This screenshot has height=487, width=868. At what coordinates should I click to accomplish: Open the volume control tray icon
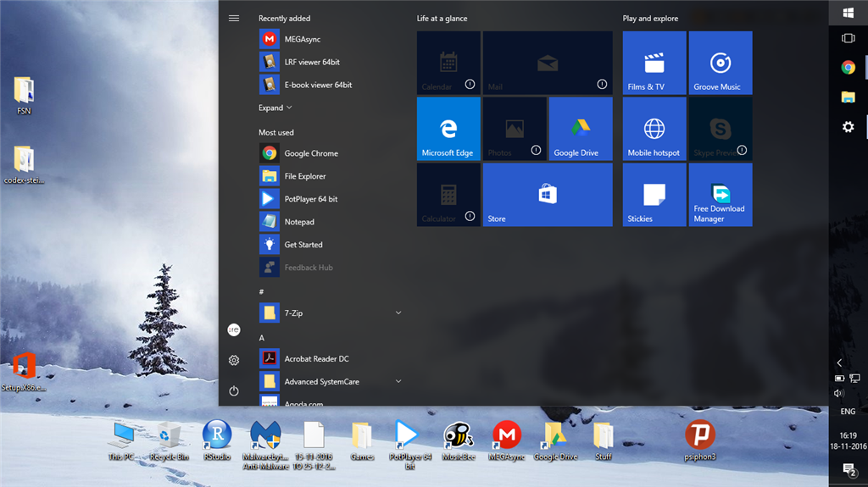pos(839,394)
